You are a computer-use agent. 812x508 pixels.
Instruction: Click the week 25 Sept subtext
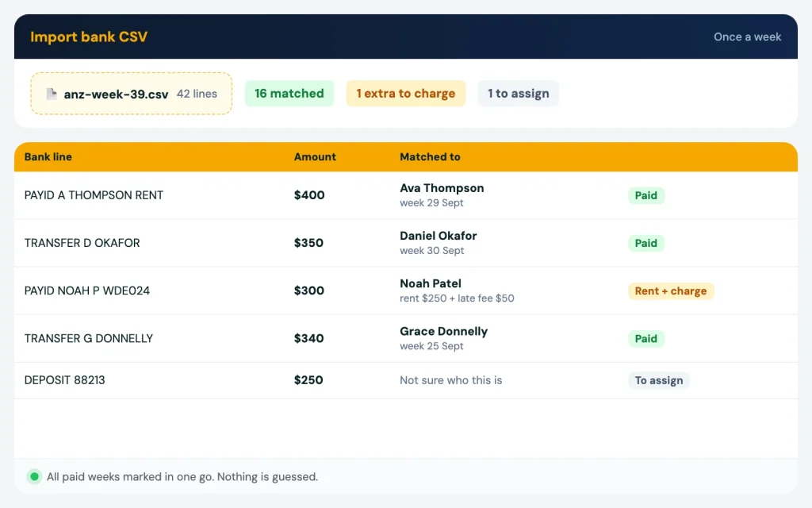click(x=431, y=346)
